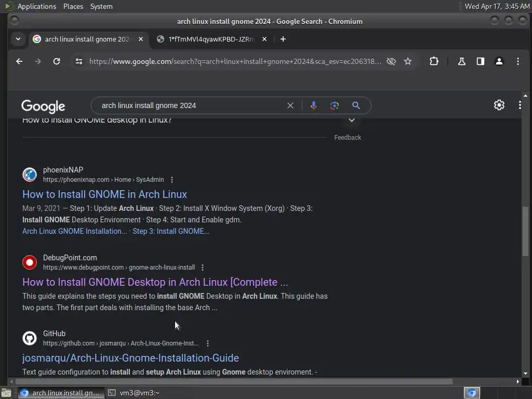Open the profile avatar icon
This screenshot has width=532, height=399.
tap(499, 61)
